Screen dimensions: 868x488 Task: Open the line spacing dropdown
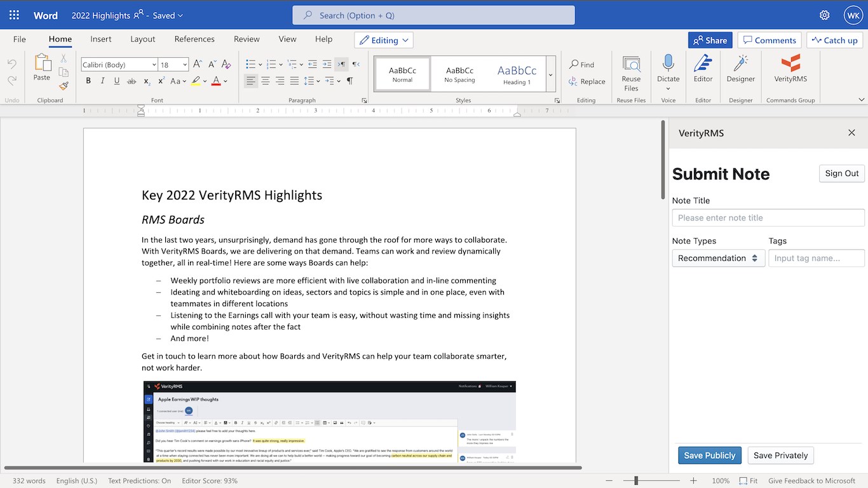pos(311,81)
